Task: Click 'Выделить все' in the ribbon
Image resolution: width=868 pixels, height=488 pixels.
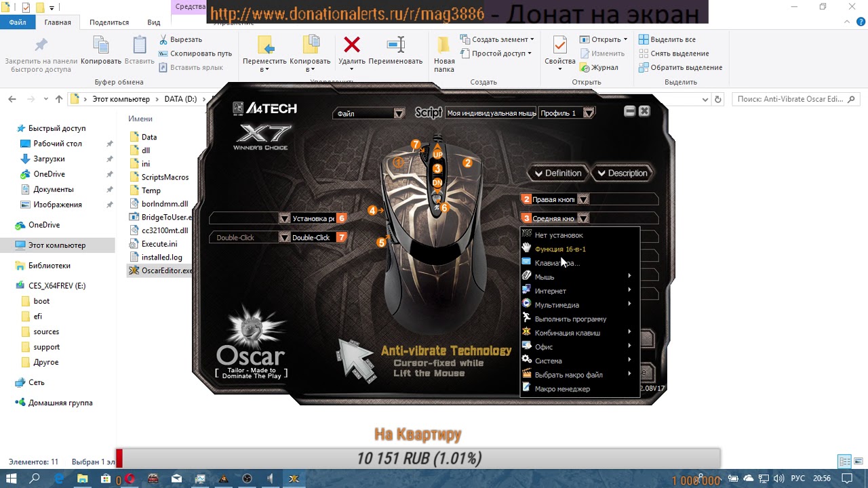Action: (x=668, y=39)
